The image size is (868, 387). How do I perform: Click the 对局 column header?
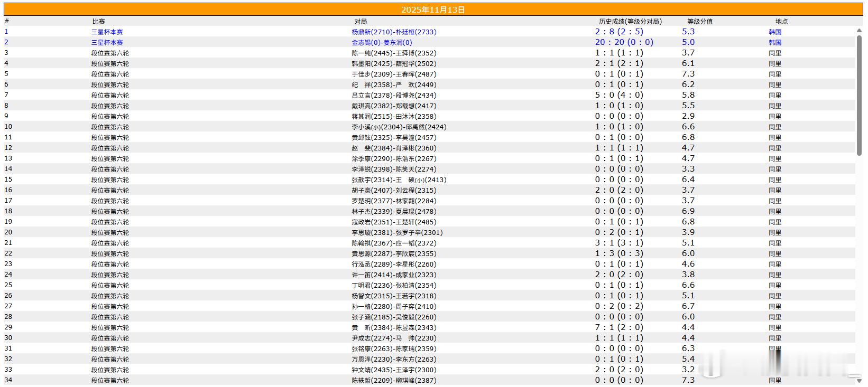click(361, 22)
